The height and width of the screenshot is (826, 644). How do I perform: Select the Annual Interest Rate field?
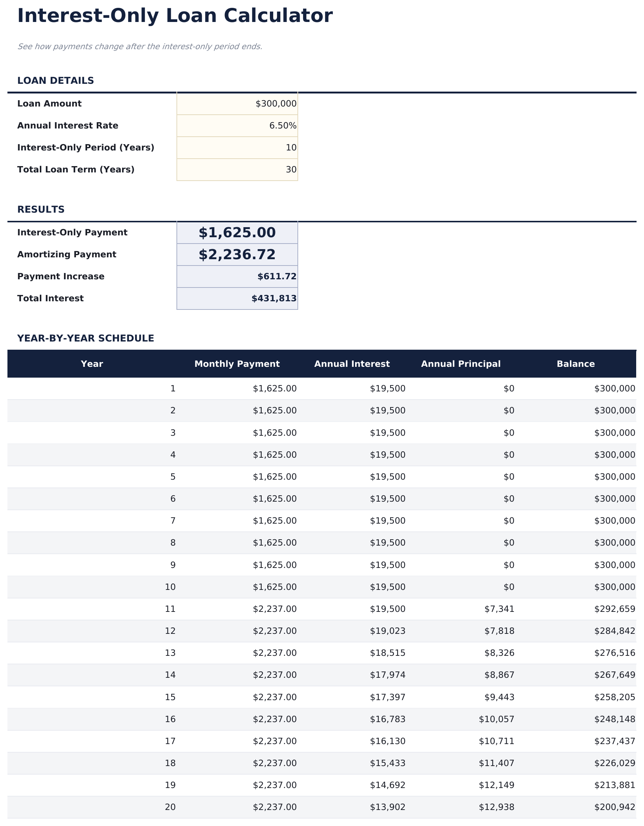click(237, 125)
